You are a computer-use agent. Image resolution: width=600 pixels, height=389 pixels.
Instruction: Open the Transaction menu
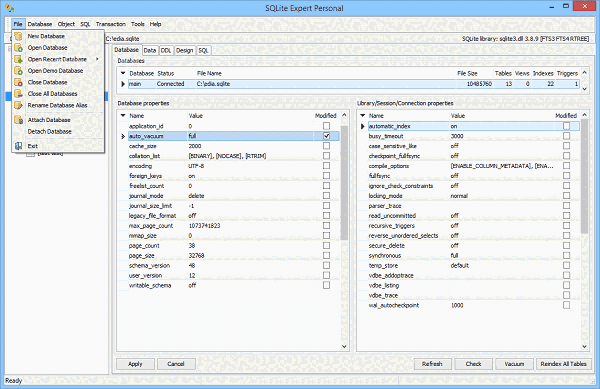111,24
